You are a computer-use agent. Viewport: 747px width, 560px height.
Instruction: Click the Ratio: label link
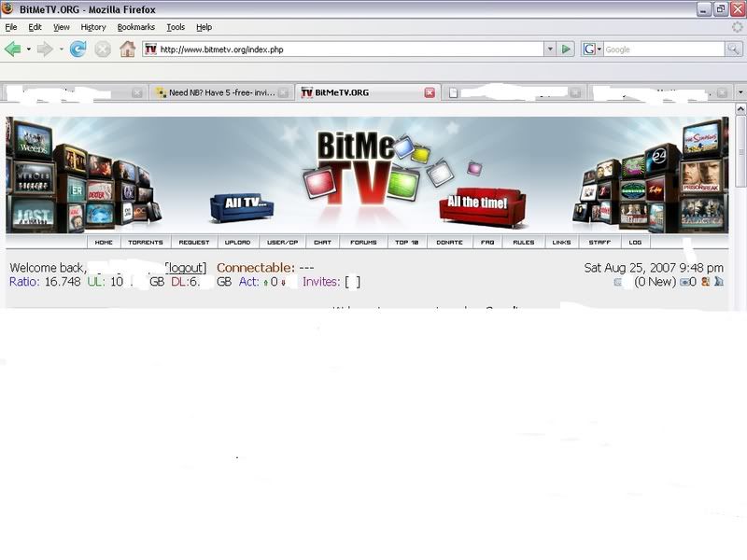(24, 282)
